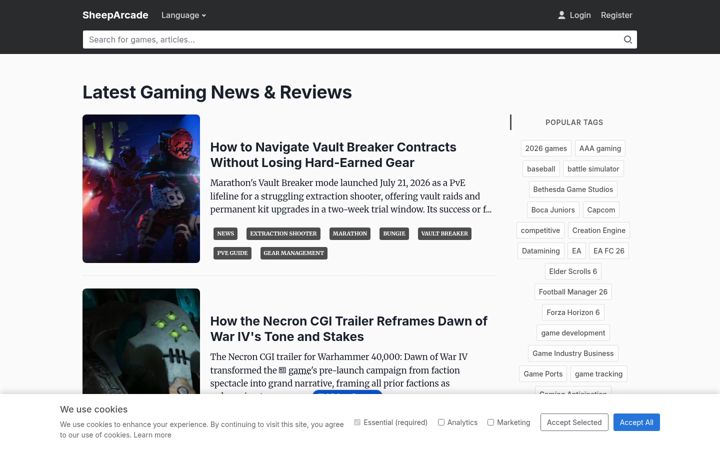Toggle the Analytics cookie checkbox
Viewport: 720px width, 450px height.
click(x=441, y=422)
